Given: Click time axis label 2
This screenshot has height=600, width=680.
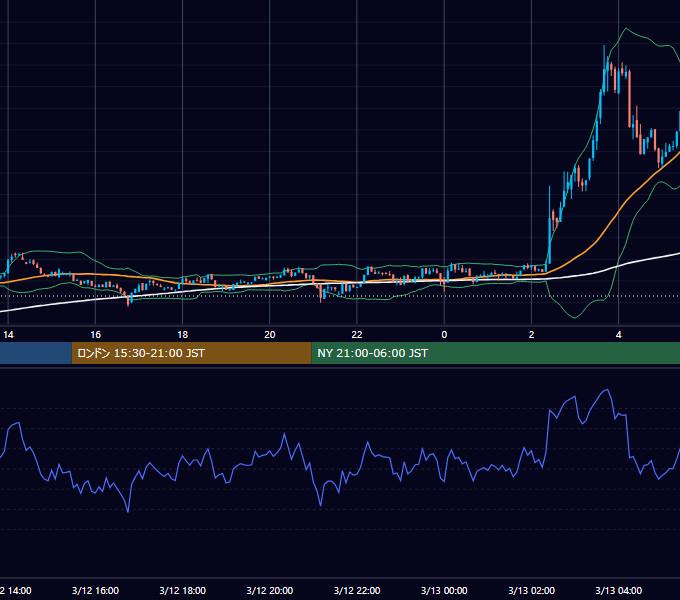Looking at the screenshot, I should pos(531,335).
